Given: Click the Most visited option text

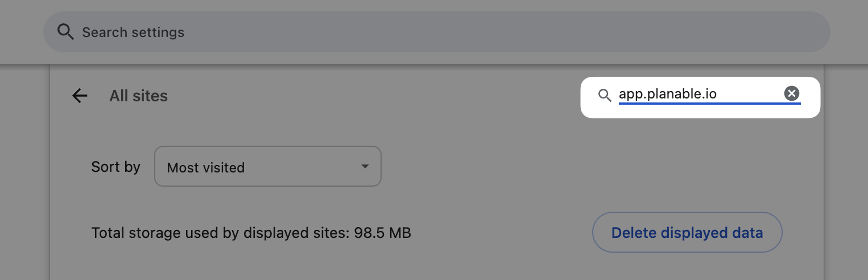Looking at the screenshot, I should [x=206, y=168].
